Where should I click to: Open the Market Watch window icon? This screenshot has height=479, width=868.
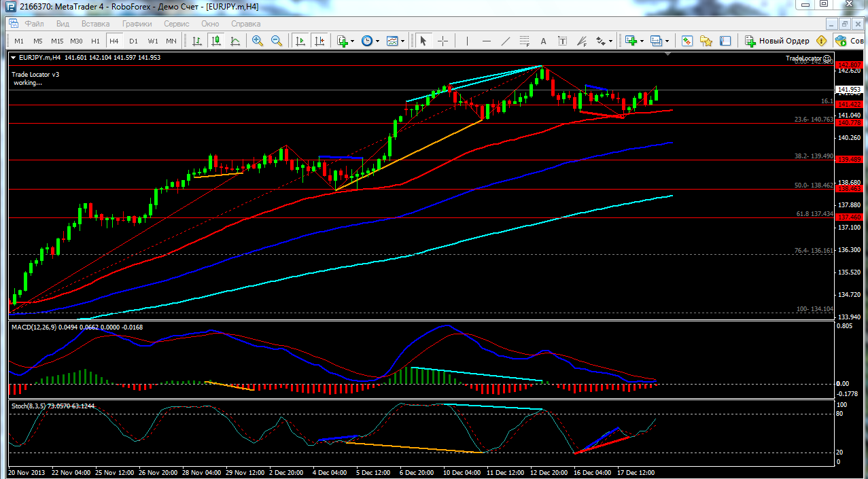(687, 41)
